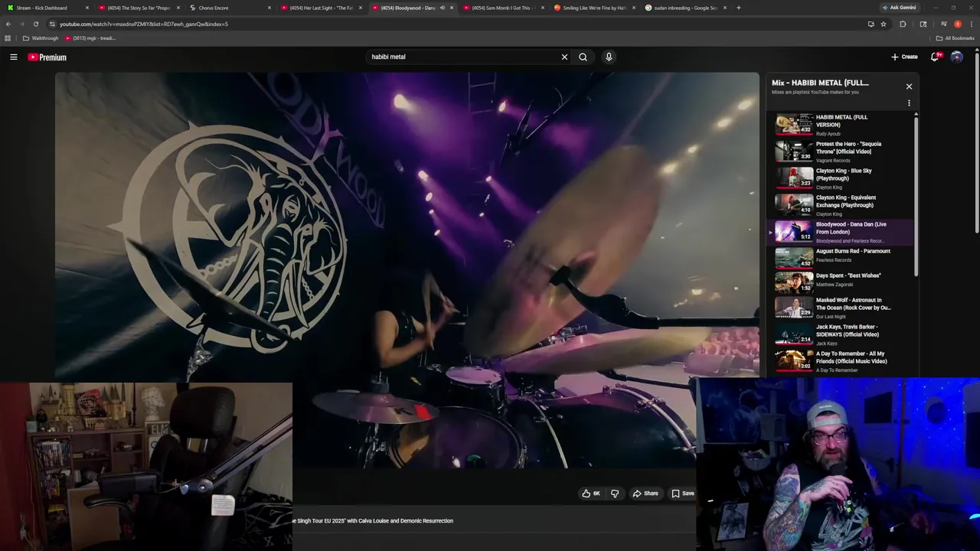980x551 pixels.
Task: Select 'Clayton King - Equivalent Exchange' playlist item
Action: coord(841,205)
